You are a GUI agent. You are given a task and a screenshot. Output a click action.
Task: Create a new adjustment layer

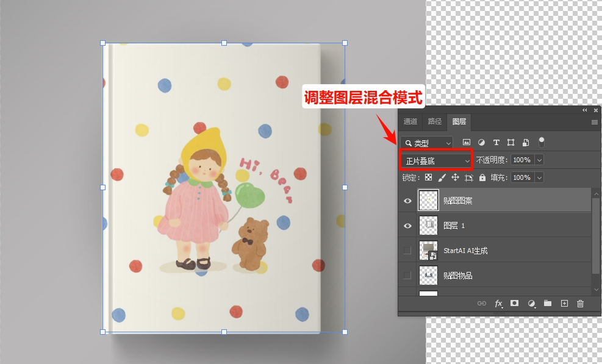coord(531,303)
